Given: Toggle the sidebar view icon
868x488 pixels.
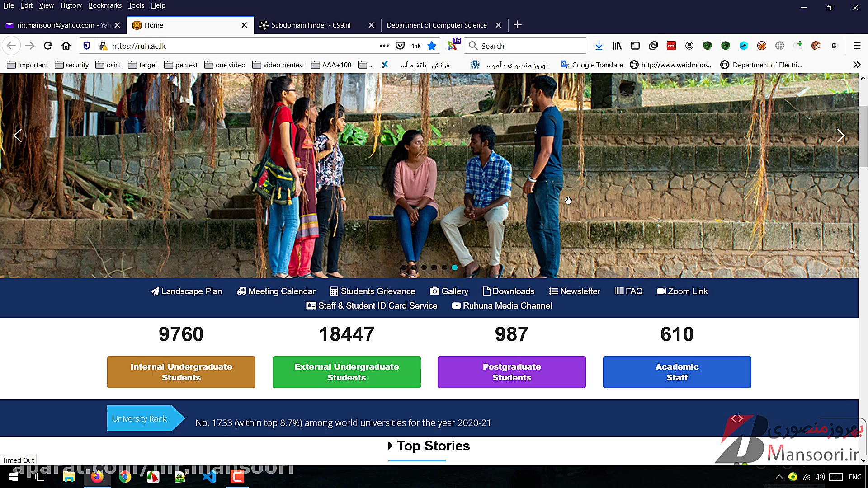Looking at the screenshot, I should click(635, 46).
